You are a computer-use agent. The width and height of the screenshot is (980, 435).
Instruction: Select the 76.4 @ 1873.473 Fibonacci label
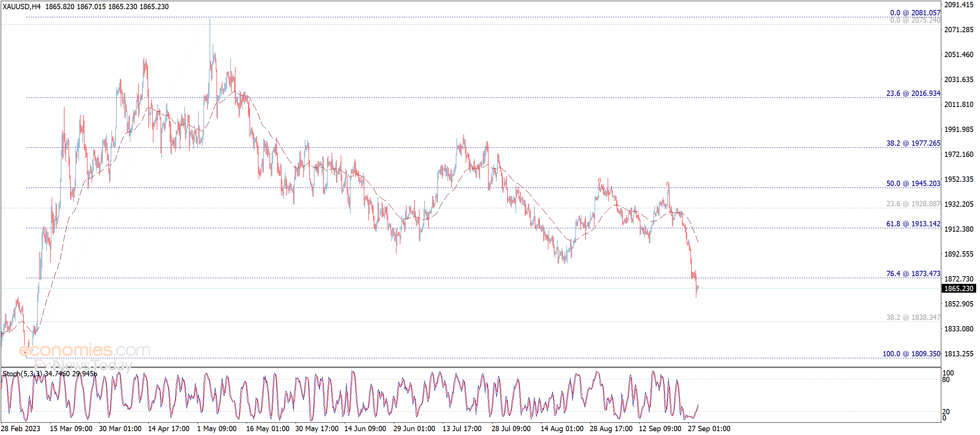pos(913,274)
